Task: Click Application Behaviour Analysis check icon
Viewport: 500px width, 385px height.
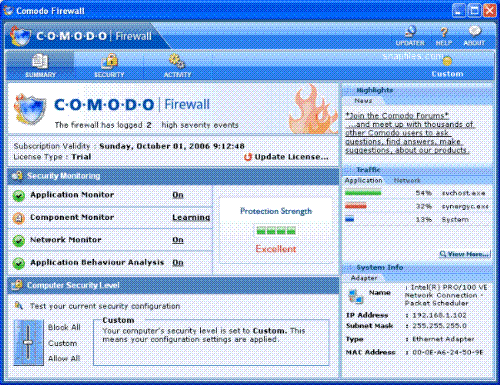Action: click(19, 263)
